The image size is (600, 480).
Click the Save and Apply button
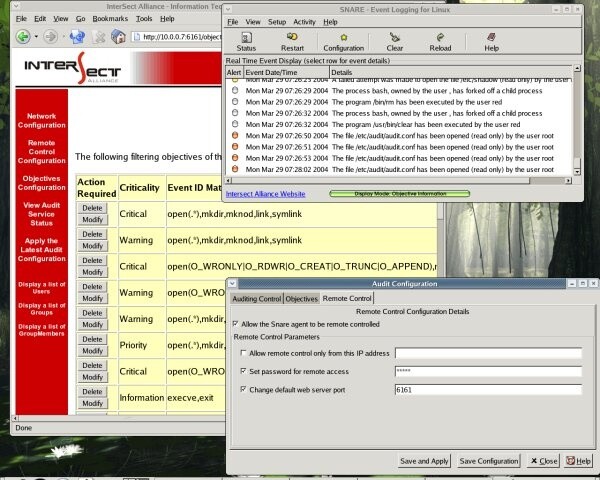[x=424, y=461]
